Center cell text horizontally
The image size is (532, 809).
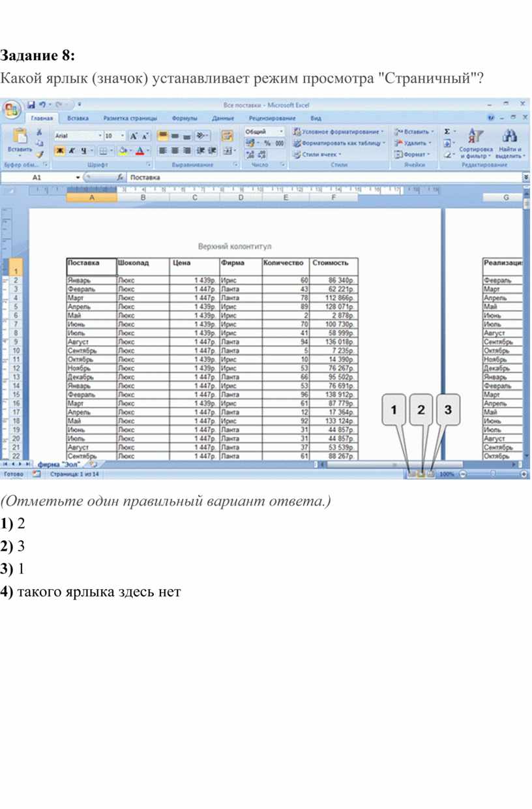(175, 151)
